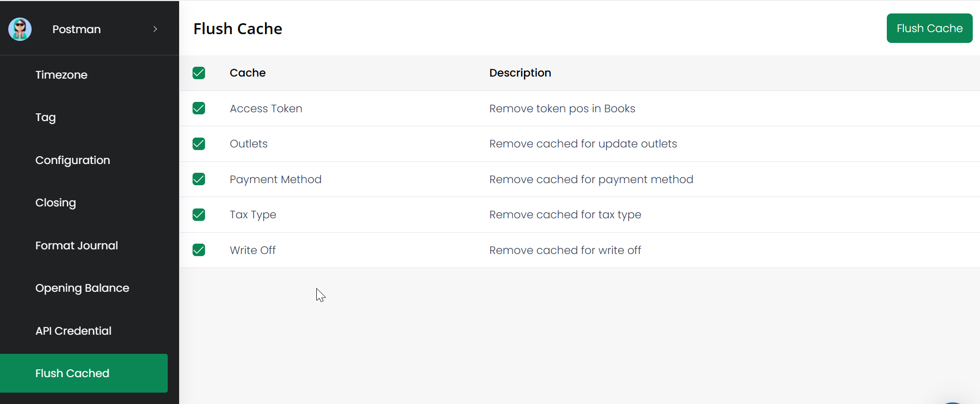The height and width of the screenshot is (404, 980).
Task: Click the Write Off row description text
Action: [565, 250]
